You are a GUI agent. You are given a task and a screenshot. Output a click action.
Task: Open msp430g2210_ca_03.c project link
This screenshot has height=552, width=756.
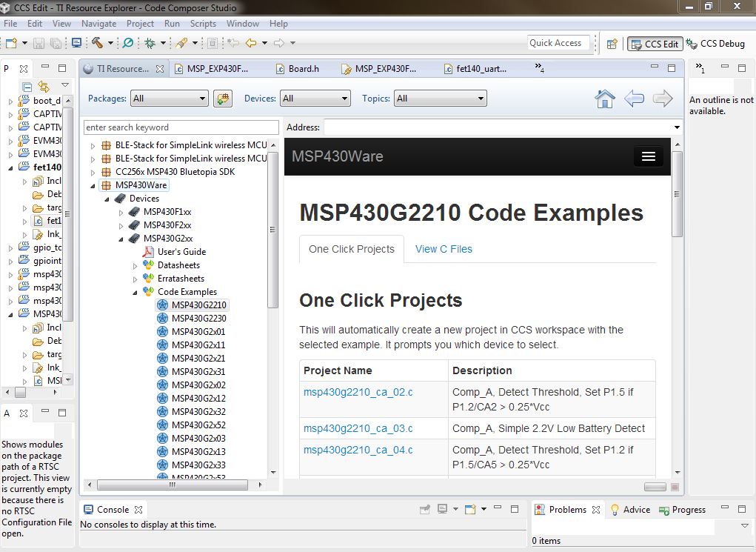[358, 428]
